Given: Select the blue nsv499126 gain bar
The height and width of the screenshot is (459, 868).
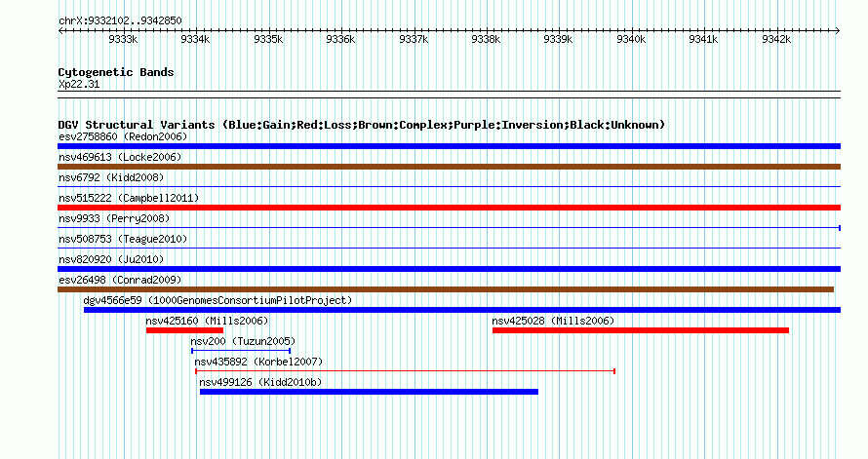Looking at the screenshot, I should pos(369,392).
